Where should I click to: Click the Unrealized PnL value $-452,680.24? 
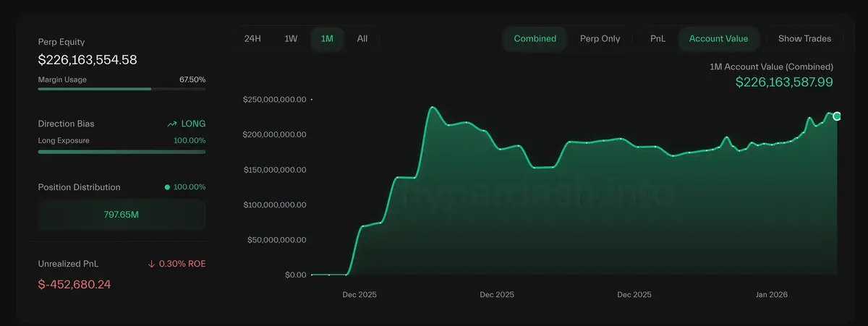pyautogui.click(x=75, y=284)
